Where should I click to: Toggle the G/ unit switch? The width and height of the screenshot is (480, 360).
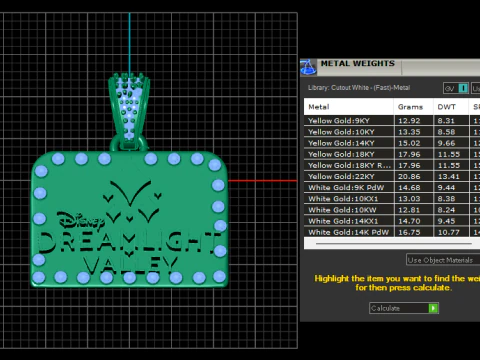pyautogui.click(x=456, y=88)
